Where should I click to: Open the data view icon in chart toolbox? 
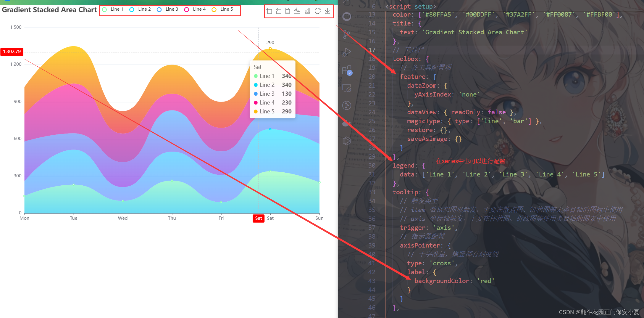coord(288,11)
